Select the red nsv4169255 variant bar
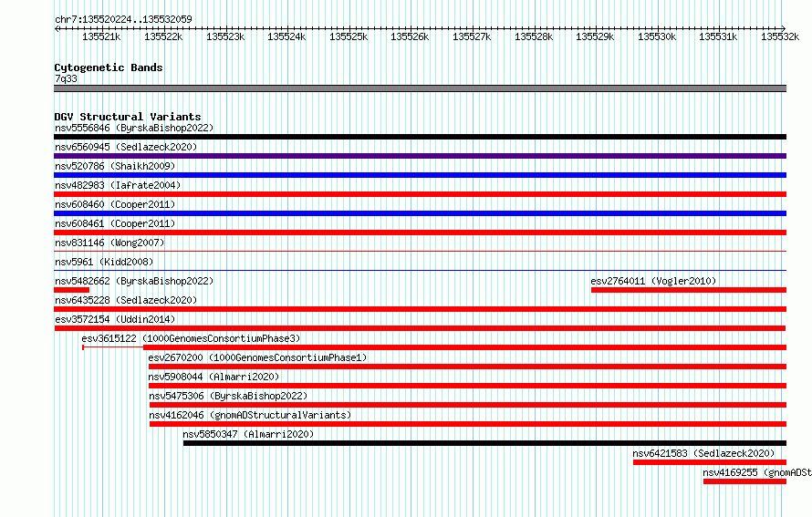The image size is (812, 517). (x=744, y=481)
